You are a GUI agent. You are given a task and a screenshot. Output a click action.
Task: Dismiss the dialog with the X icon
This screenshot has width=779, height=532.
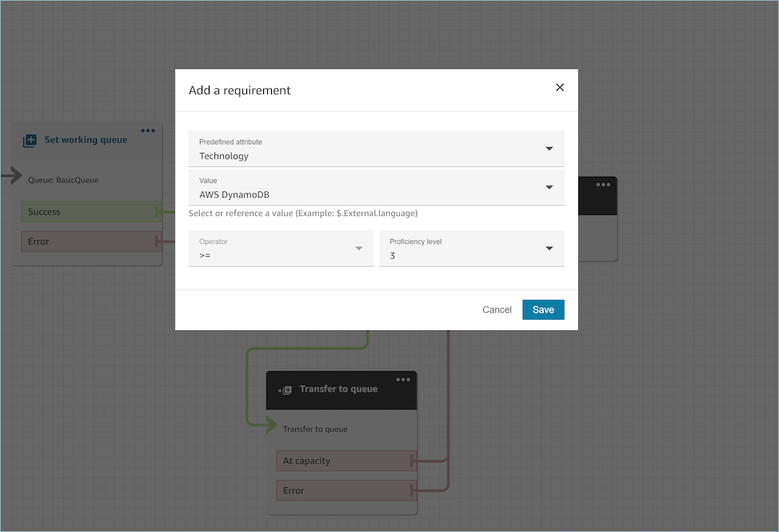coord(560,87)
